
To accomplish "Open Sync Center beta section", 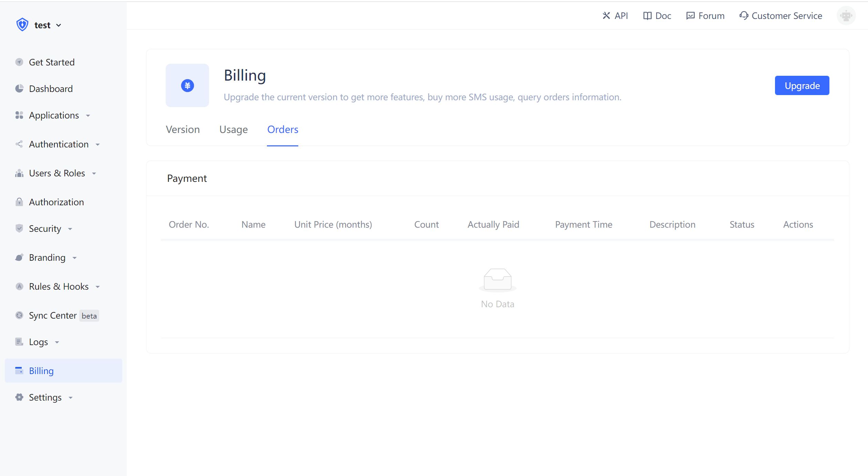I will click(52, 315).
